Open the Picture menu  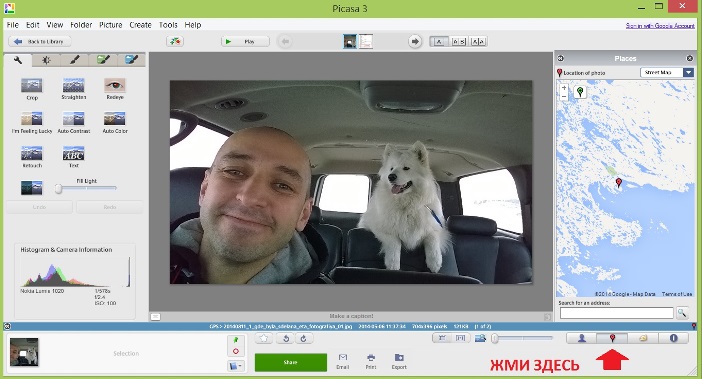coord(111,25)
